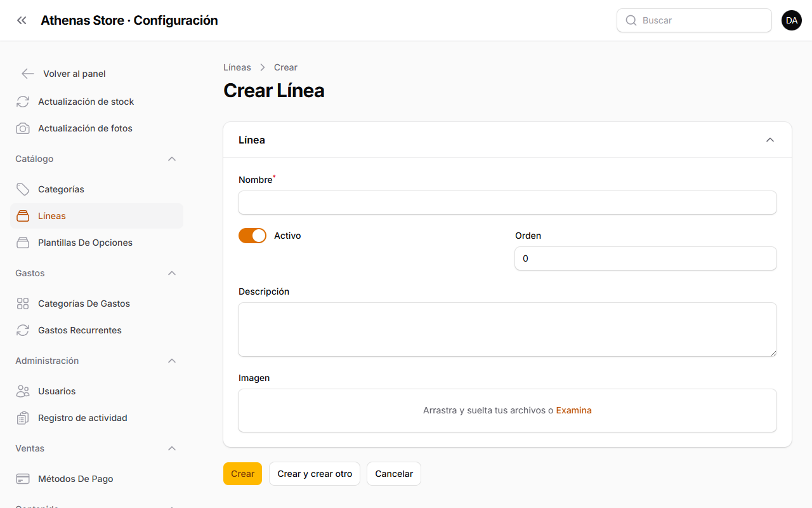
Task: Click the Athenas Store · Configuración title
Action: (x=129, y=20)
